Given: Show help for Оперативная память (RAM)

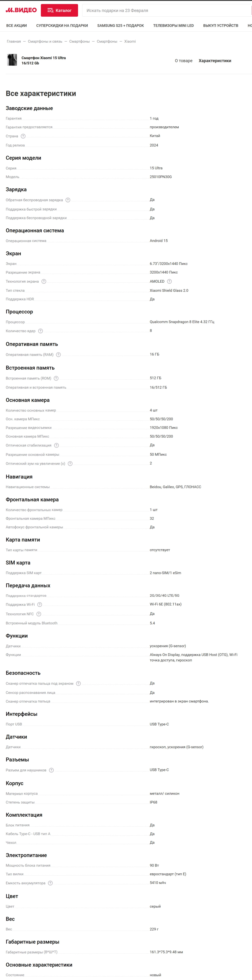Looking at the screenshot, I should click(58, 355).
